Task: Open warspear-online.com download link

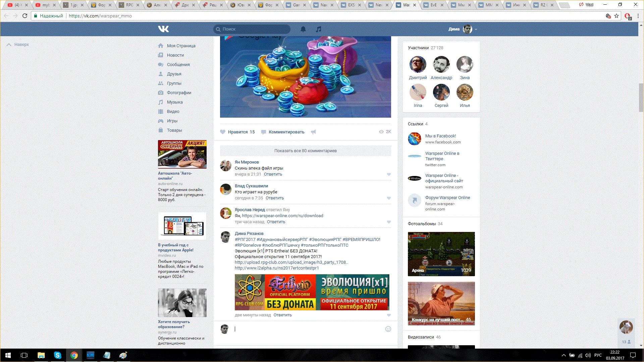Action: [x=282, y=216]
